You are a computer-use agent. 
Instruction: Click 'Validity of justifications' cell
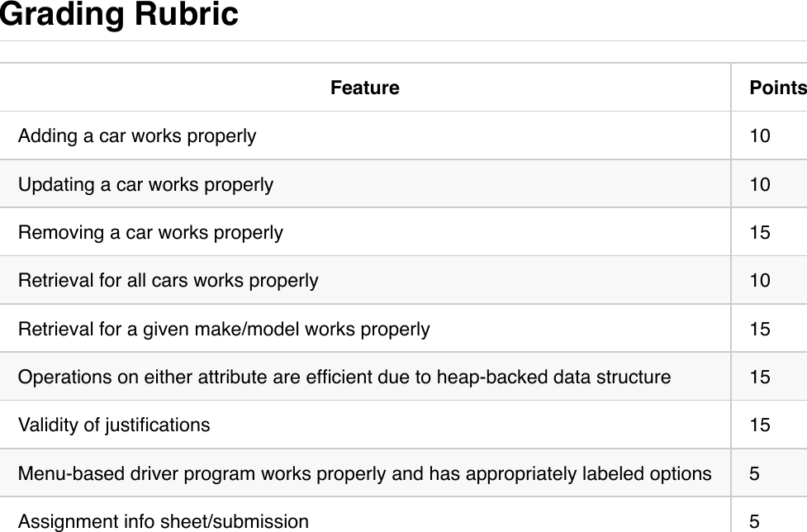[114, 425]
